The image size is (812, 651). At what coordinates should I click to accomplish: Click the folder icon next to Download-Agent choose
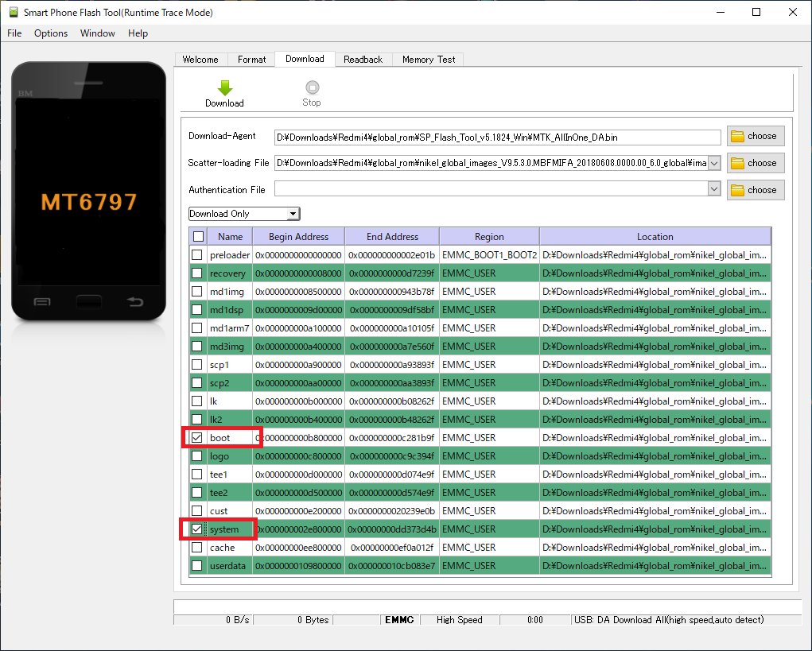click(737, 136)
